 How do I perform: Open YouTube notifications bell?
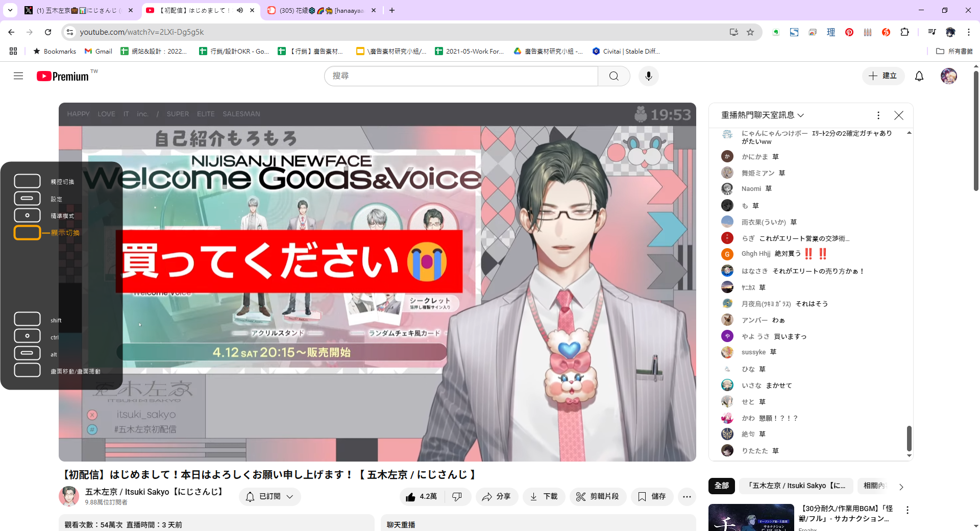point(919,76)
